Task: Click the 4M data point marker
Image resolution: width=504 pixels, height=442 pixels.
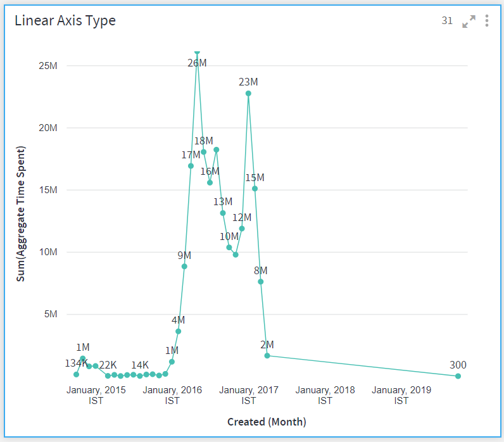Action: click(x=178, y=331)
